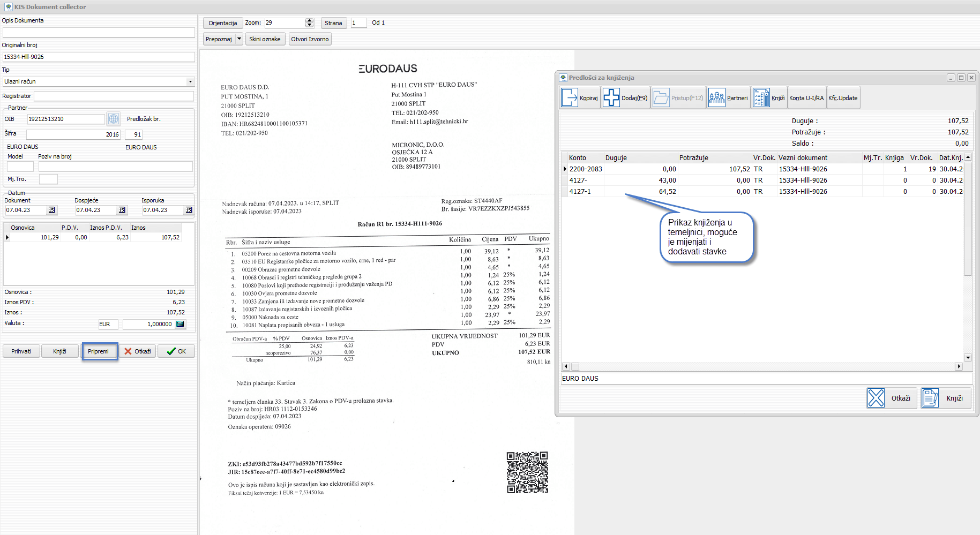
Task: Increase Zoom value with up spinner
Action: [309, 20]
